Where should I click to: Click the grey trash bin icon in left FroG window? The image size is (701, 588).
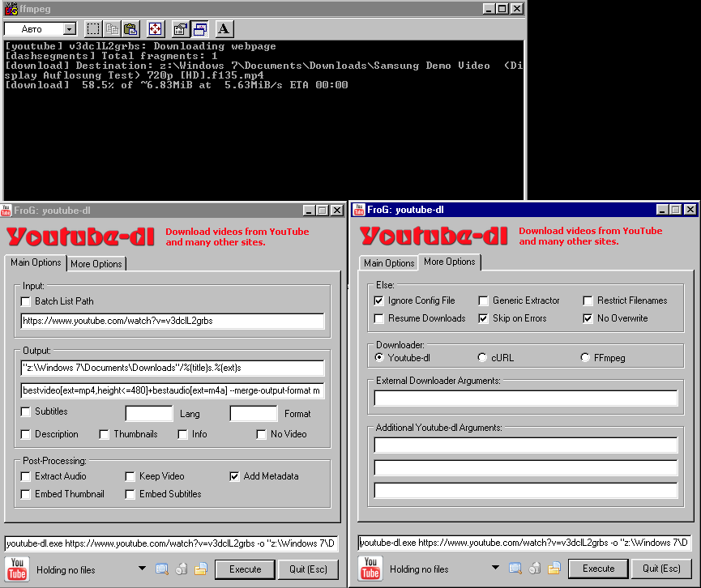tap(182, 569)
